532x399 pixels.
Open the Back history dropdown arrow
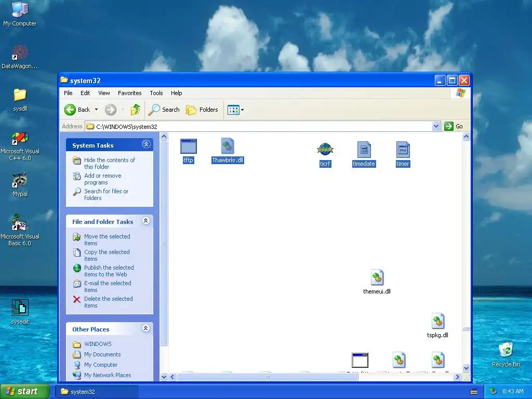point(96,110)
